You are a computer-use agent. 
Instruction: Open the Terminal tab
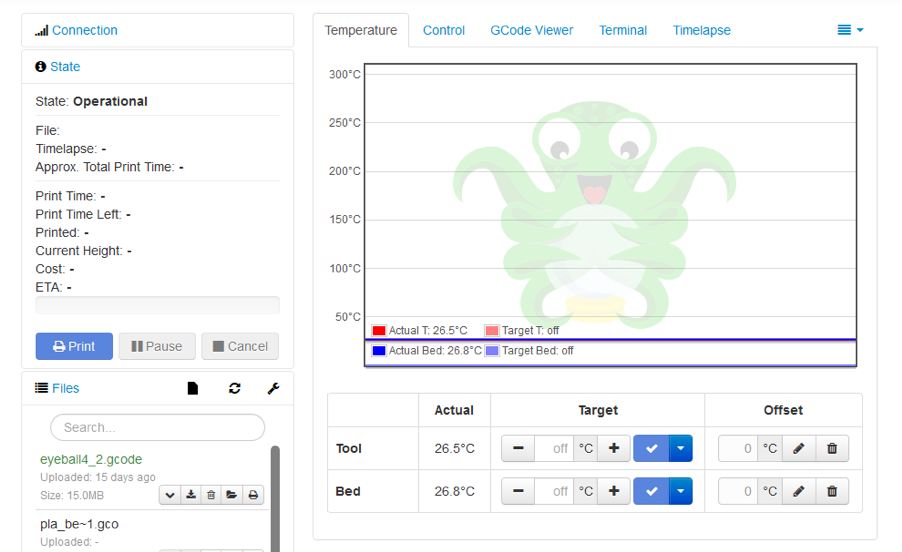pyautogui.click(x=623, y=30)
